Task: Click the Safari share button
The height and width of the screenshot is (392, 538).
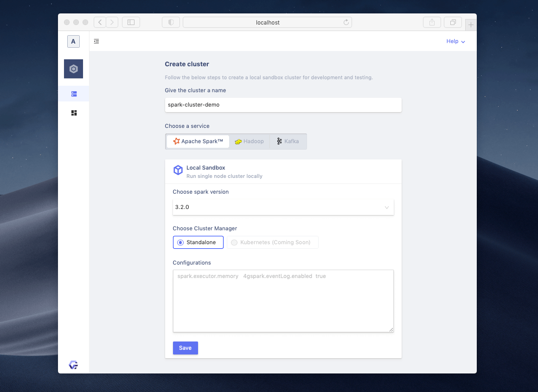Action: click(x=432, y=22)
